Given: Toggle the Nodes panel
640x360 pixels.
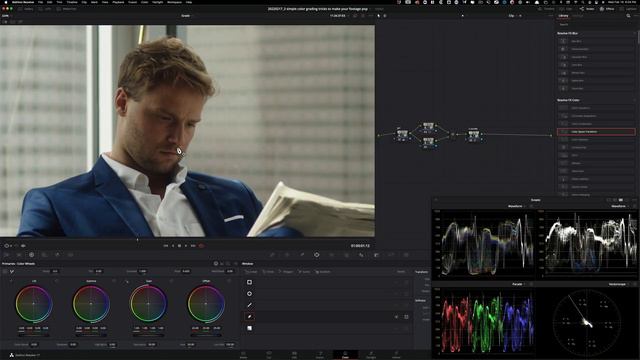Looking at the screenshot, I should click(587, 9).
